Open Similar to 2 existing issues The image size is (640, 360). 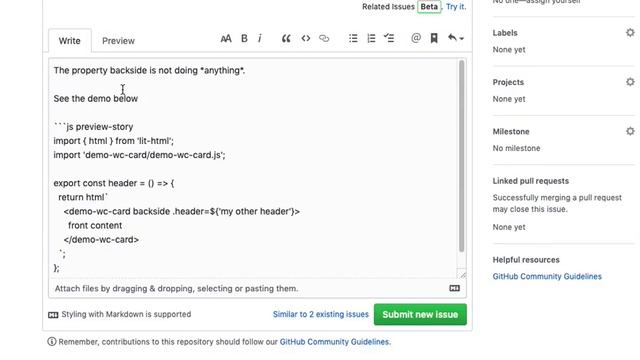tap(320, 314)
